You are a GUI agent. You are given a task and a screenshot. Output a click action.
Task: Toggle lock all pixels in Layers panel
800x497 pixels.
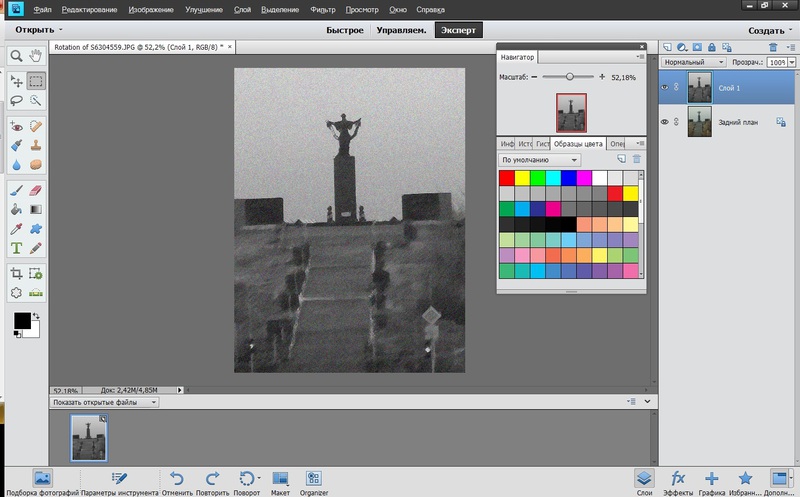pos(712,47)
